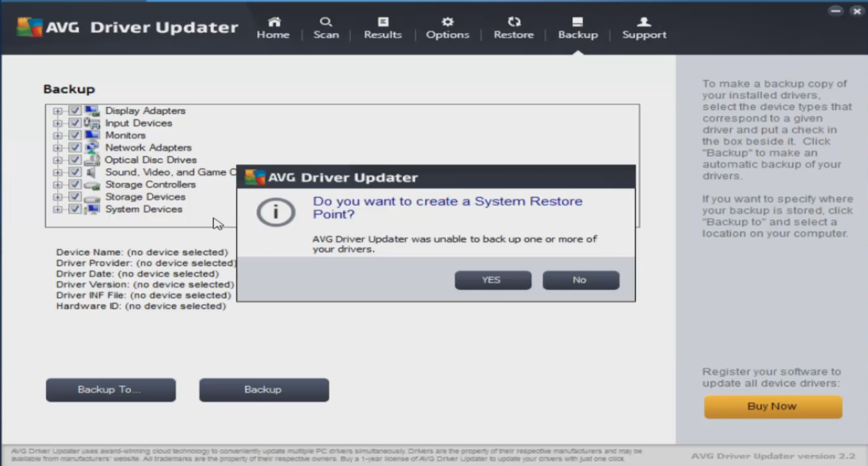
Task: Toggle the Storage Controllers checkbox
Action: (75, 185)
